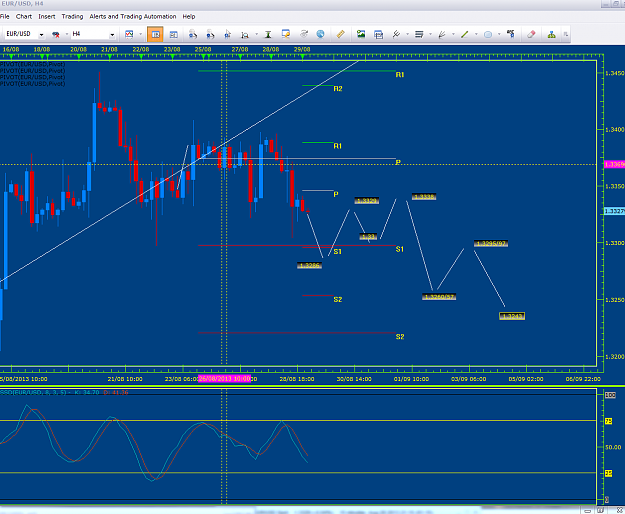Click the magenta 1.3369 price axis marker
This screenshot has width=625, height=514.
614,164
